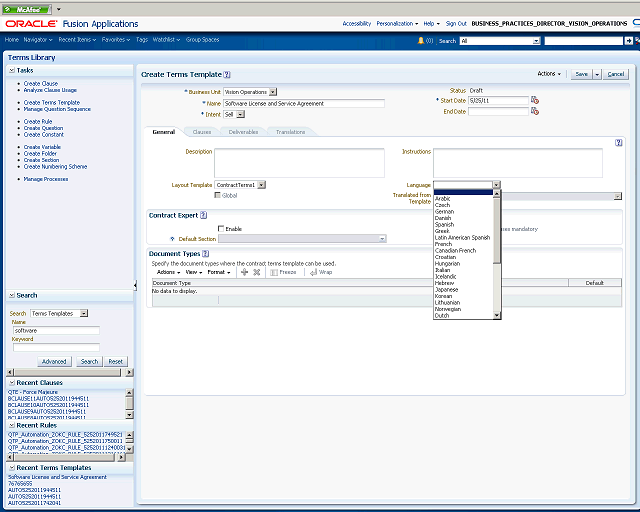Open the Create Numbering Scheme link
This screenshot has width=640, height=512.
[55, 167]
